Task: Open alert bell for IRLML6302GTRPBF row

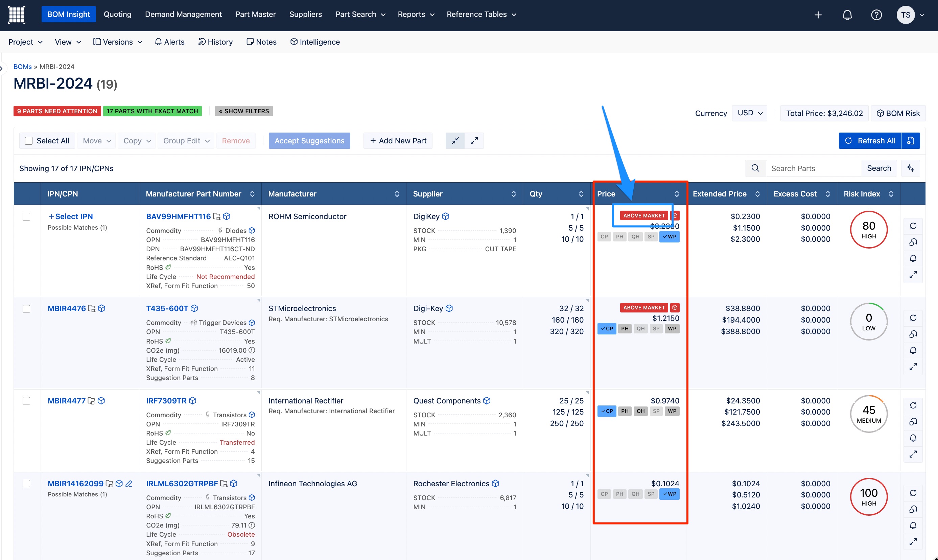Action: coord(913,526)
